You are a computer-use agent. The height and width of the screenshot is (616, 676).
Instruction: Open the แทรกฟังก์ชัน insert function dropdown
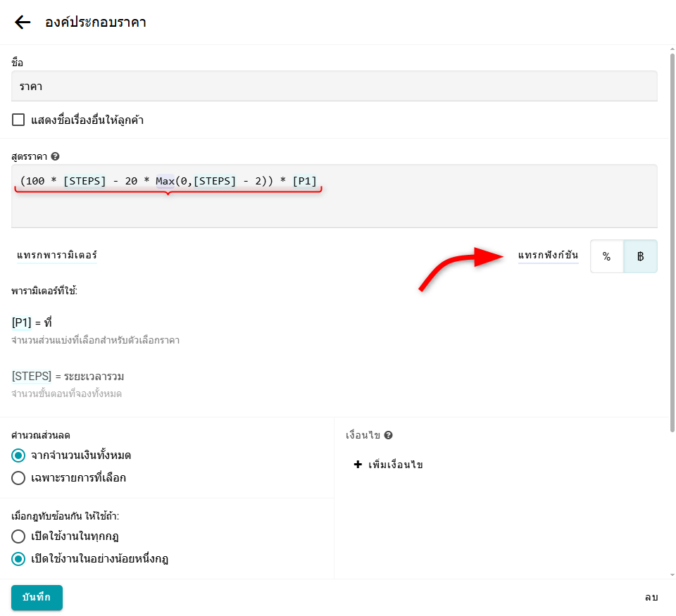tap(547, 256)
